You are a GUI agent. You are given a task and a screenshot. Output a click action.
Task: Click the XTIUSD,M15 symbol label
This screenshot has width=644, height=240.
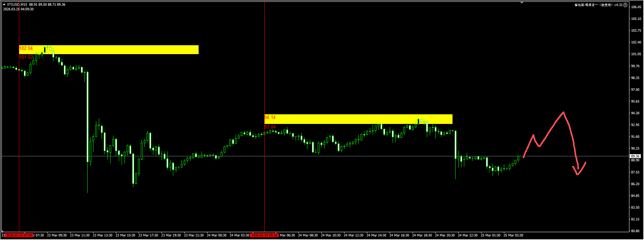click(x=17, y=5)
